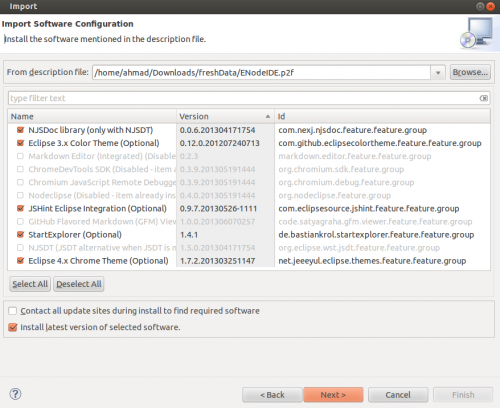Focus the description file path field
Screen dimensions: 500x408
262,73
